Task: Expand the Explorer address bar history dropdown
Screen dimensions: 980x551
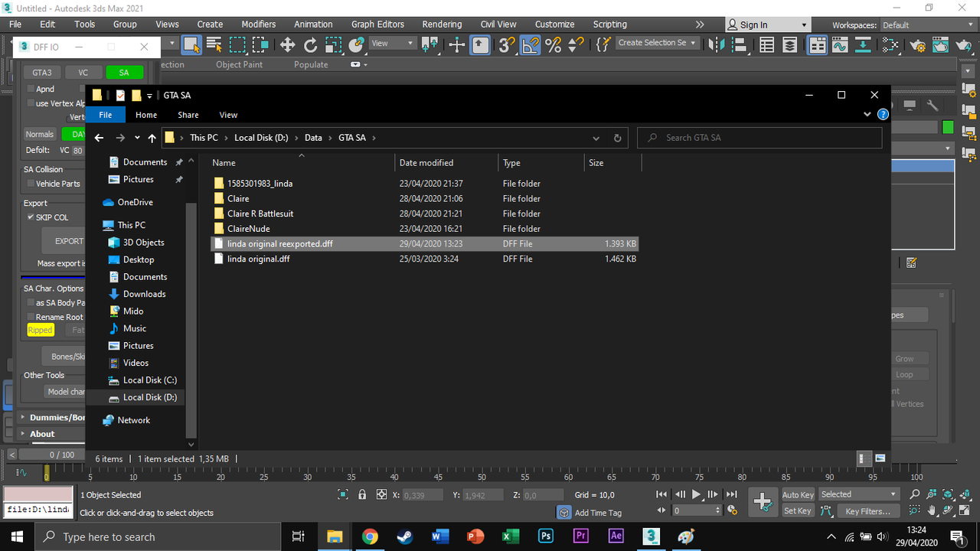Action: pos(596,138)
